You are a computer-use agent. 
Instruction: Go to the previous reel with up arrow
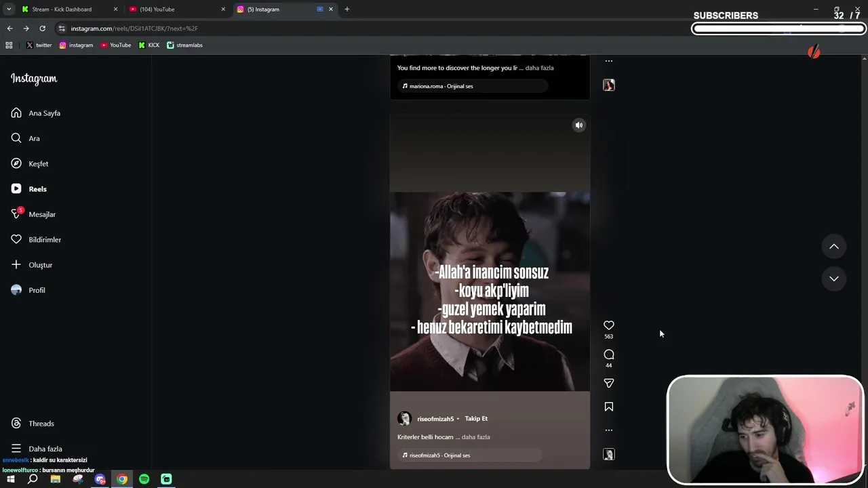[834, 247]
